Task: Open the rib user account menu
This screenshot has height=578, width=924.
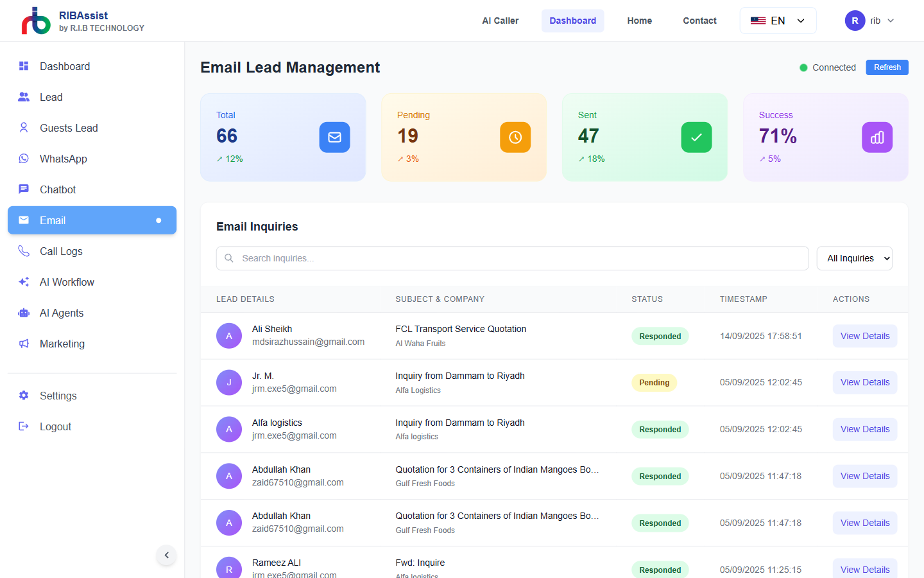Action: [x=870, y=20]
